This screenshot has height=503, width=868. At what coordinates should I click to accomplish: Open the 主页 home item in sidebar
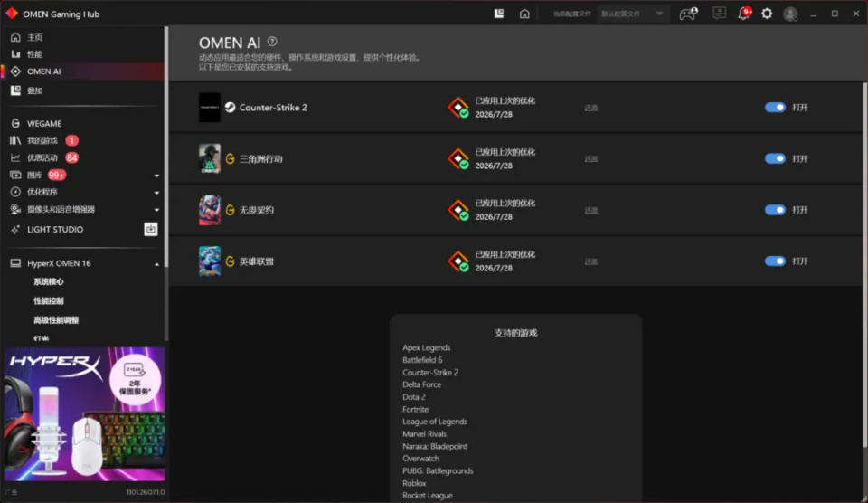pyautogui.click(x=35, y=37)
